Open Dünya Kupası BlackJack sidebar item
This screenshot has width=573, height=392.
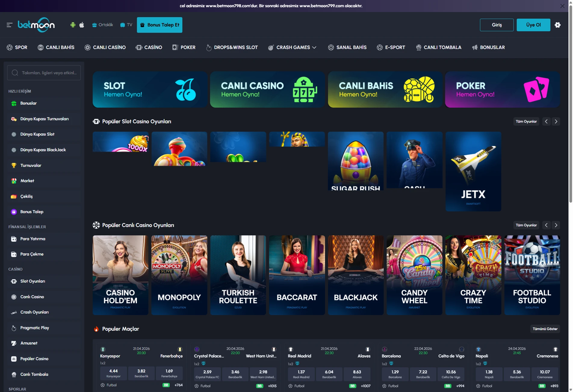[44, 150]
